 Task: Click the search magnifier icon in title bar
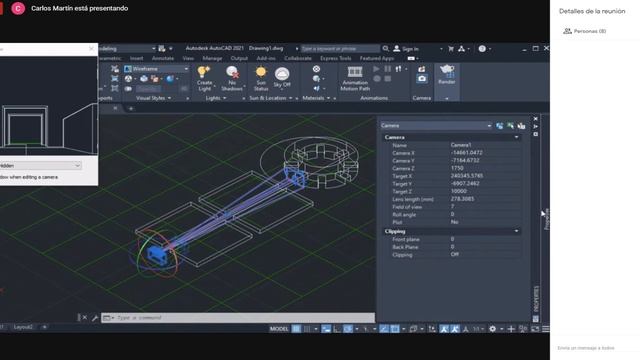pyautogui.click(x=385, y=49)
